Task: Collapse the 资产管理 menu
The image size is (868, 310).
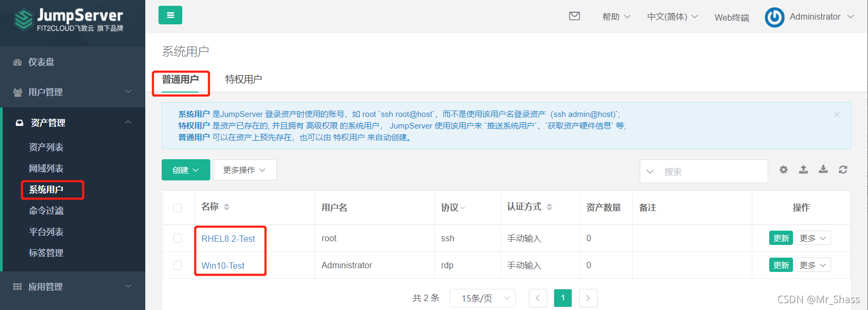Action: pyautogui.click(x=128, y=122)
